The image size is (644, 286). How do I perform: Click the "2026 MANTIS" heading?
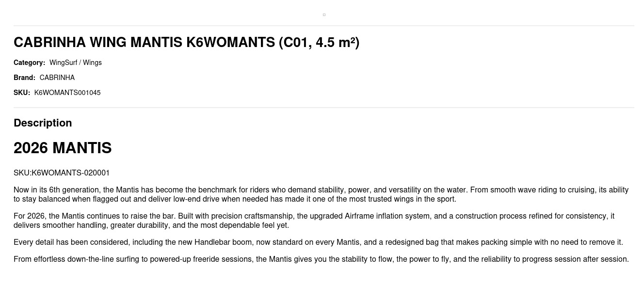tap(63, 148)
